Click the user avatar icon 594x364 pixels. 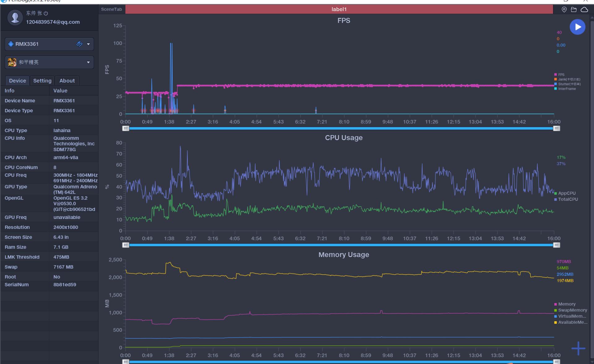coord(15,18)
